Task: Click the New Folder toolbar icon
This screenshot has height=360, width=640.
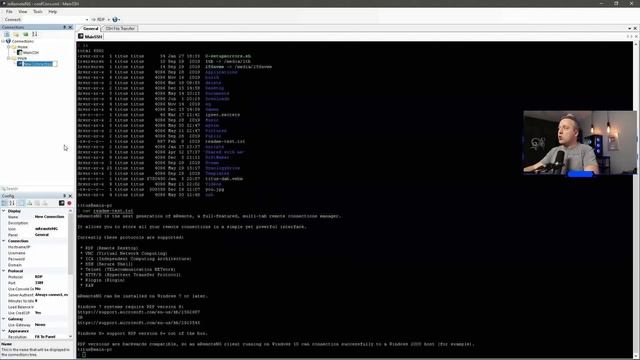Action: (x=16, y=34)
